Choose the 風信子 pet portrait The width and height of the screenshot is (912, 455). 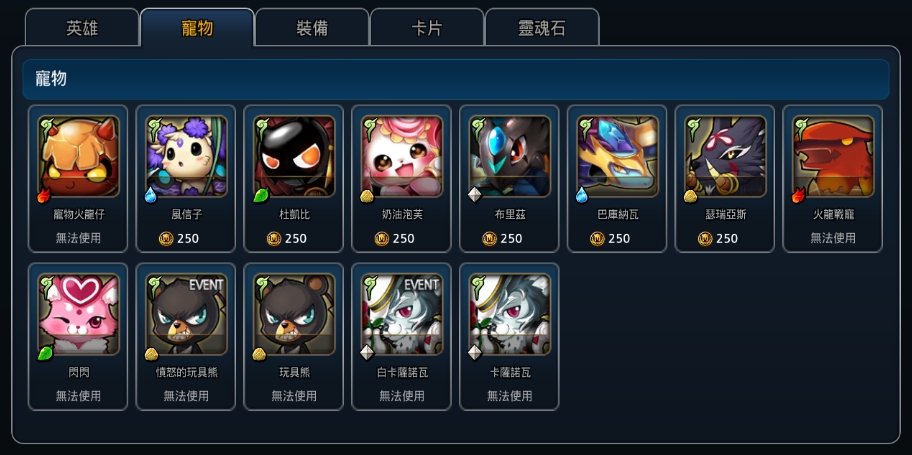(x=186, y=156)
